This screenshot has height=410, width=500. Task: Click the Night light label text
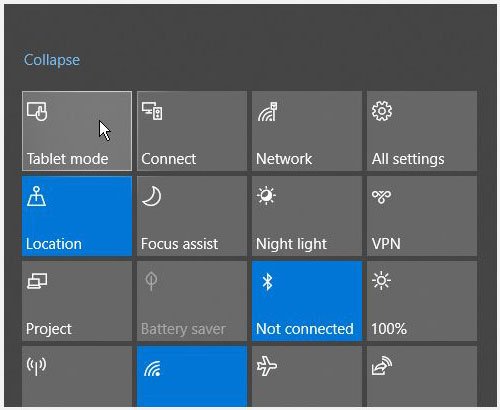[x=291, y=244]
